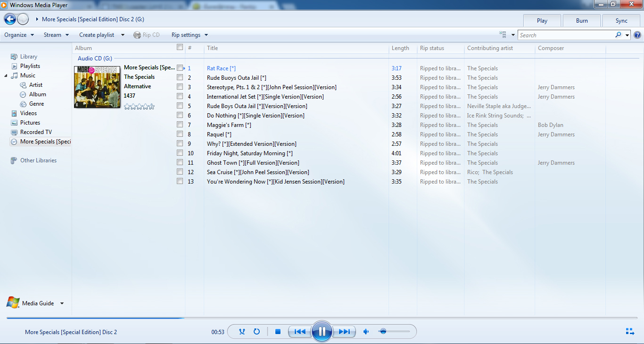Open the Rip settings dropdown

(x=190, y=35)
